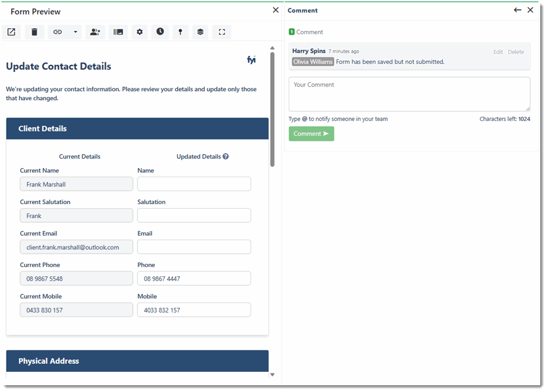Click the pin icon in toolbar

pos(180,32)
